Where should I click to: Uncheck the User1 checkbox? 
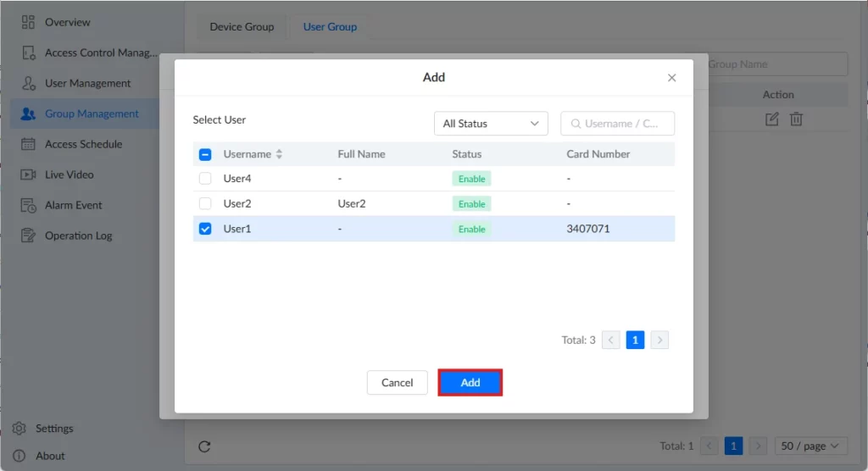coord(205,229)
